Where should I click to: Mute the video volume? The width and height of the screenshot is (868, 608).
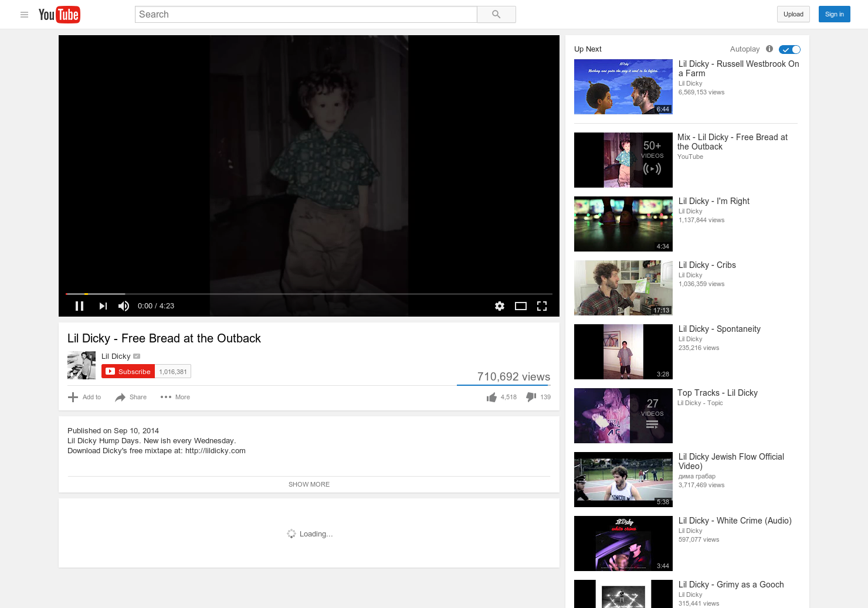(124, 306)
